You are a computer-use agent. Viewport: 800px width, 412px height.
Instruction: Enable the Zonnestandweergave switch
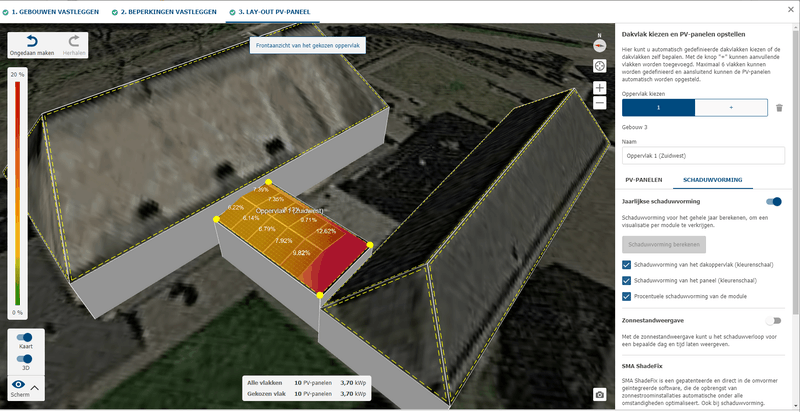click(773, 321)
